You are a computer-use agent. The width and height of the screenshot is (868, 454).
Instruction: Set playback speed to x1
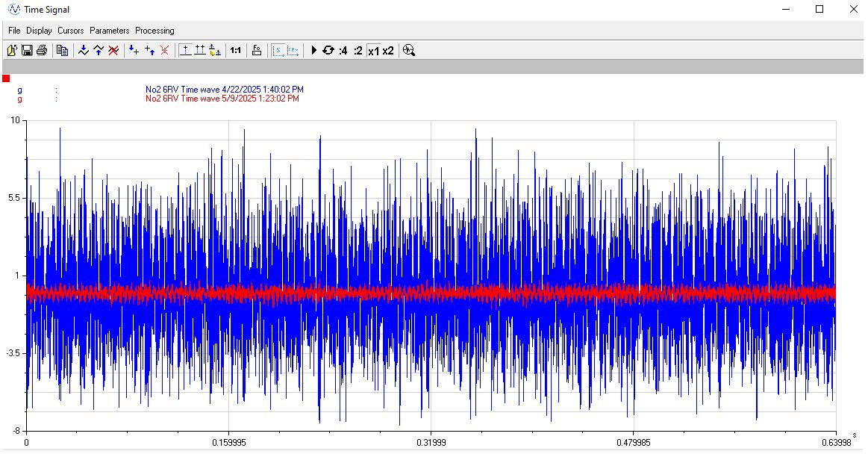(374, 50)
